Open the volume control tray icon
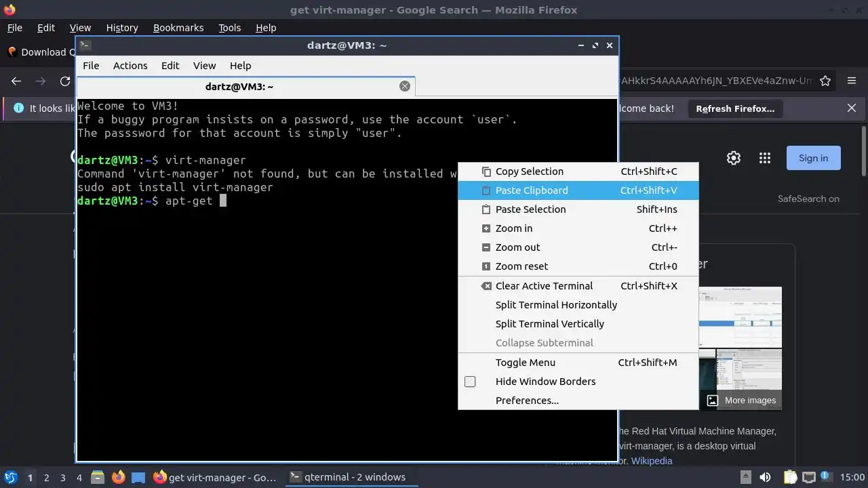The image size is (868, 488). tap(765, 477)
